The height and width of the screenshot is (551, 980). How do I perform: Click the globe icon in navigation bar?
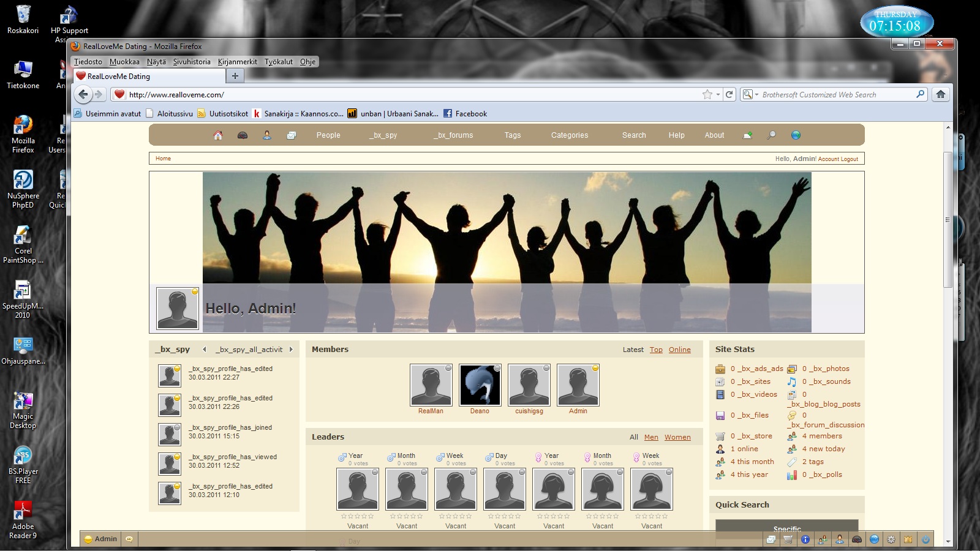pyautogui.click(x=796, y=135)
